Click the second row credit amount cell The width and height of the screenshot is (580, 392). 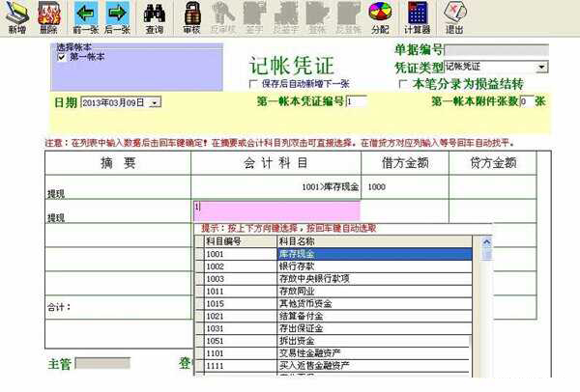point(493,211)
